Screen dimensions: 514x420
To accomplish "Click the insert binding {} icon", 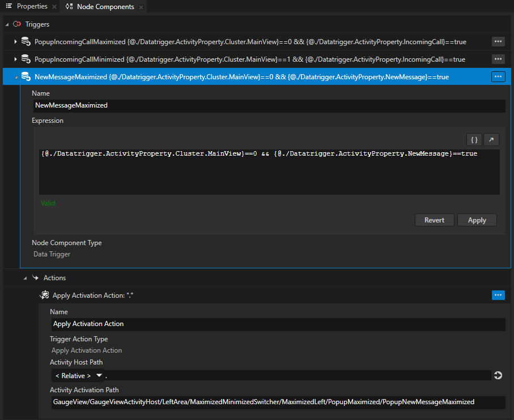I will 474,139.
